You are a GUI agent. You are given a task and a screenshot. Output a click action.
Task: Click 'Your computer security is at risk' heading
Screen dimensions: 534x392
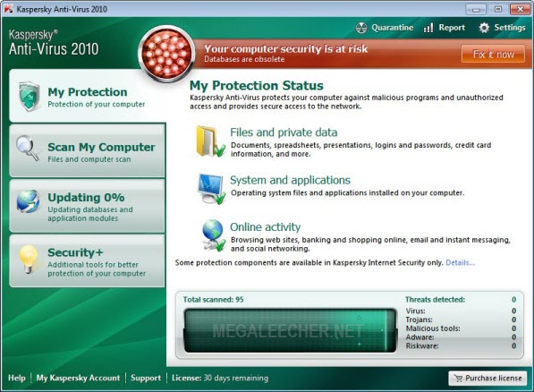(285, 48)
